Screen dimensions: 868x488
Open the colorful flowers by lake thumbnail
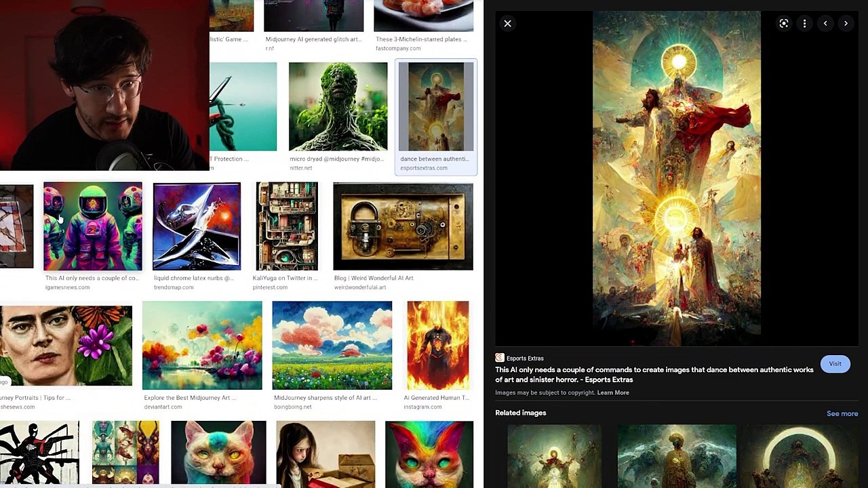pos(202,346)
